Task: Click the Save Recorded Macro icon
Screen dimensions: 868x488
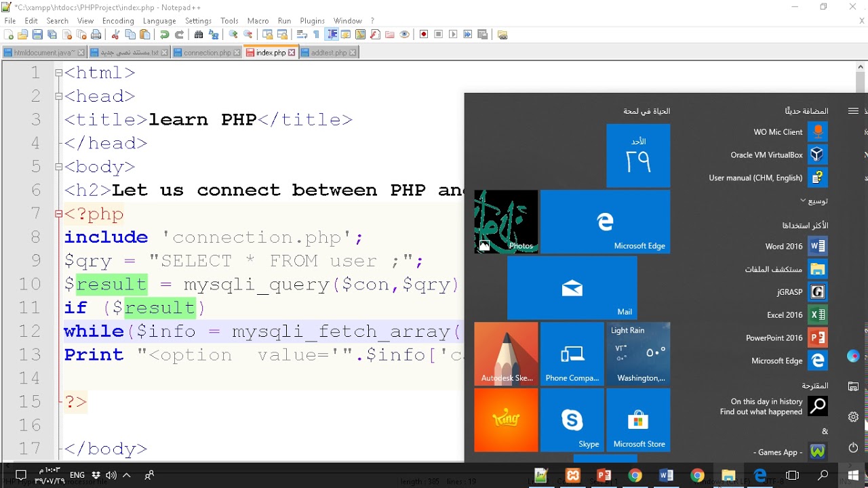Action: click(x=482, y=35)
